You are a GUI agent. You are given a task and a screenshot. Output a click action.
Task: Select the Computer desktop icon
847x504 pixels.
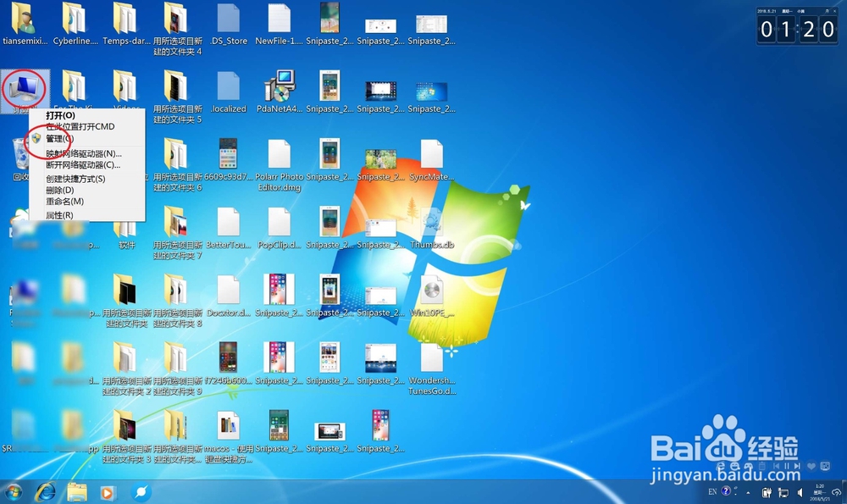point(25,91)
